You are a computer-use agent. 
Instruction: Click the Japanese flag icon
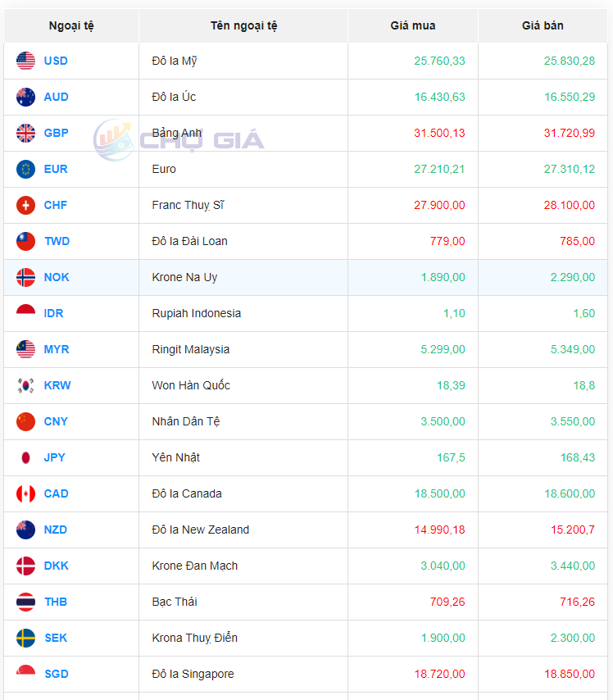[x=25, y=457]
